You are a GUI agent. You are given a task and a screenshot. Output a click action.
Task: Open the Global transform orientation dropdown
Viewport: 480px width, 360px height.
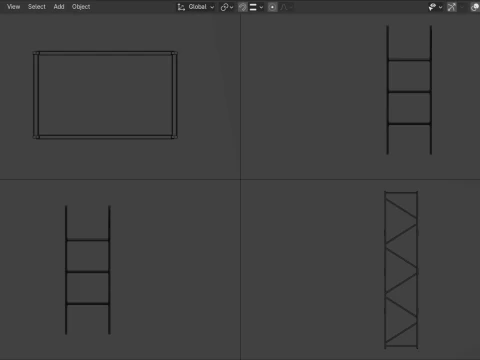(x=196, y=7)
